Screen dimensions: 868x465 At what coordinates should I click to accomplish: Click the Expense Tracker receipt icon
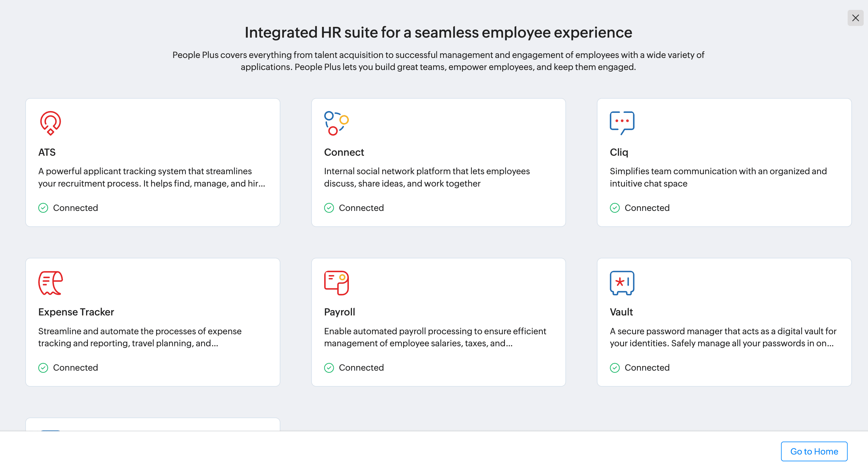pyautogui.click(x=51, y=283)
